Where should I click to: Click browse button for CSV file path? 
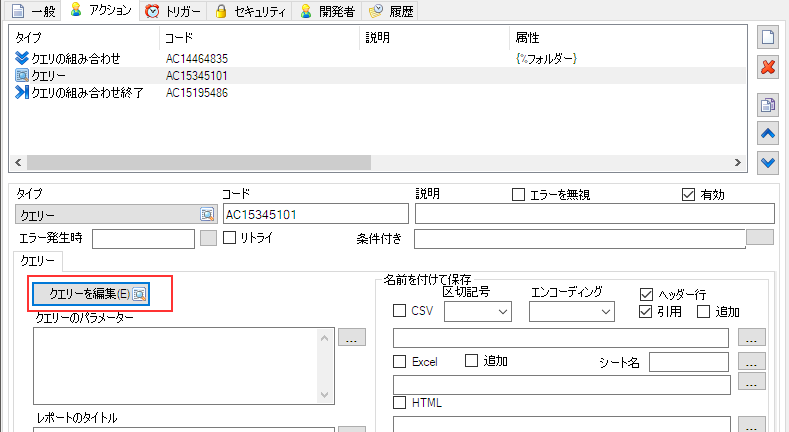pos(752,337)
